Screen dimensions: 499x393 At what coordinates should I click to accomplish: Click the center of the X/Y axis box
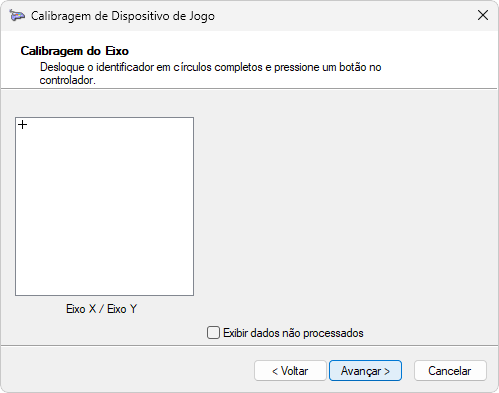[104, 206]
